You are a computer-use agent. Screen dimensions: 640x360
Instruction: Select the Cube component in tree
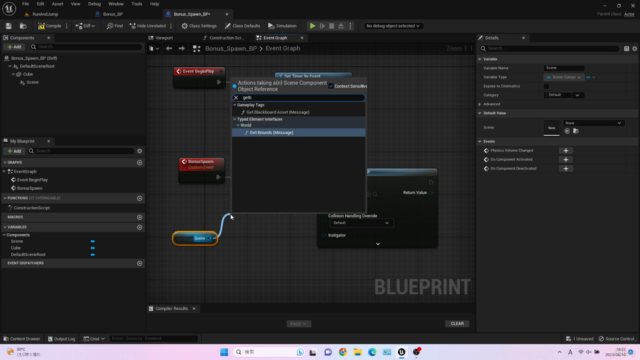click(x=28, y=74)
